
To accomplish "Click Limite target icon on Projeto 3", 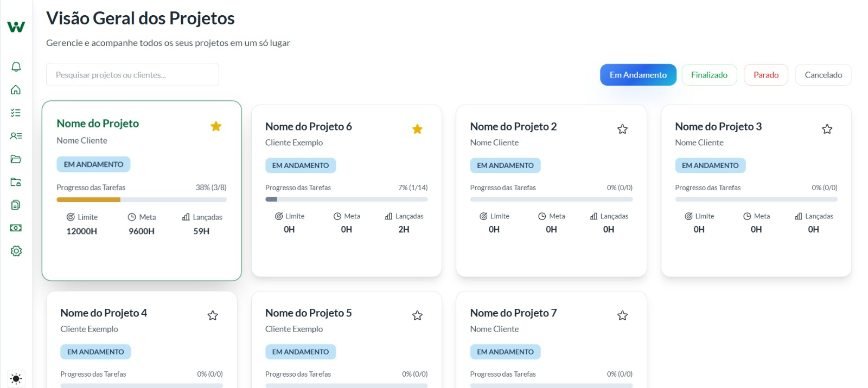I will 688,216.
